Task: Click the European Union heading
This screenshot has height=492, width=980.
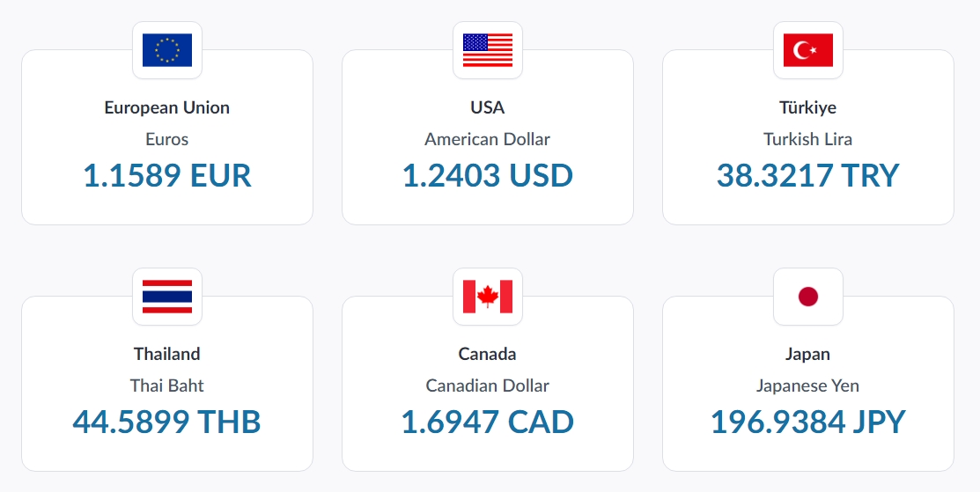Action: click(x=167, y=107)
